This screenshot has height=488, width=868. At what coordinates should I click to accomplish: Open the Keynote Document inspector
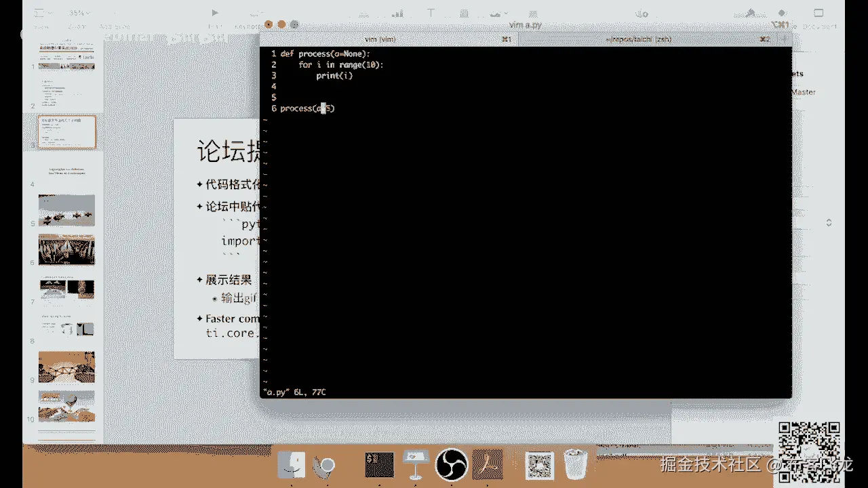[x=819, y=13]
